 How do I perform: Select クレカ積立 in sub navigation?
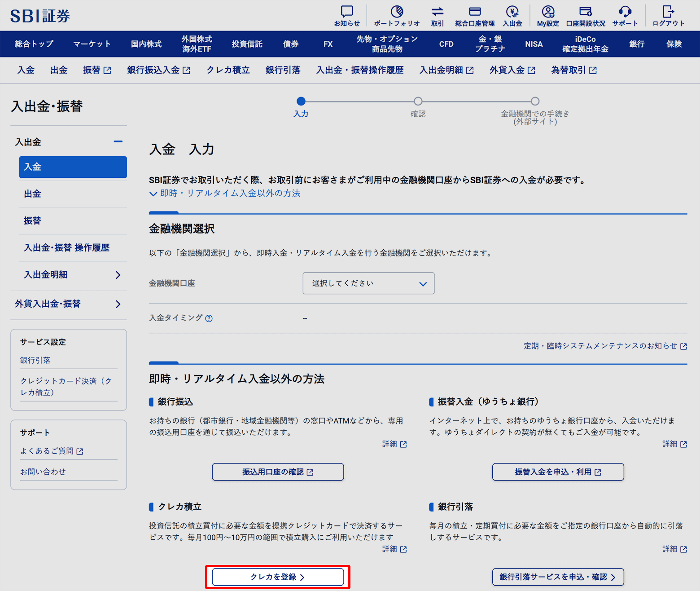(x=228, y=70)
